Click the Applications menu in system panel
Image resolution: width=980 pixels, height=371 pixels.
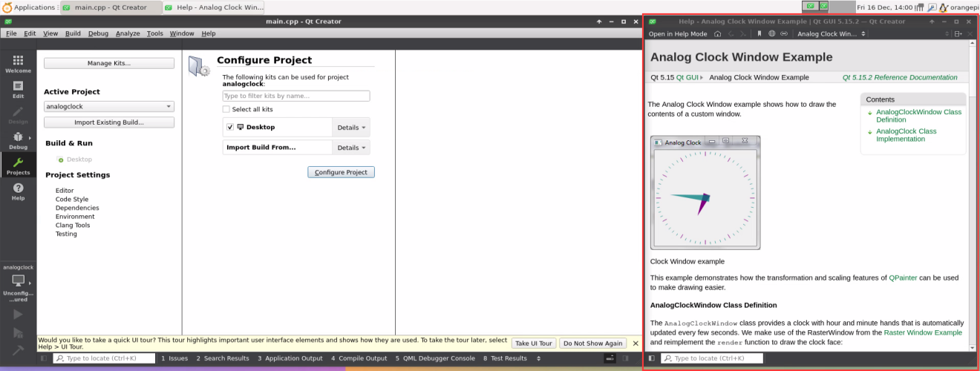pos(29,7)
